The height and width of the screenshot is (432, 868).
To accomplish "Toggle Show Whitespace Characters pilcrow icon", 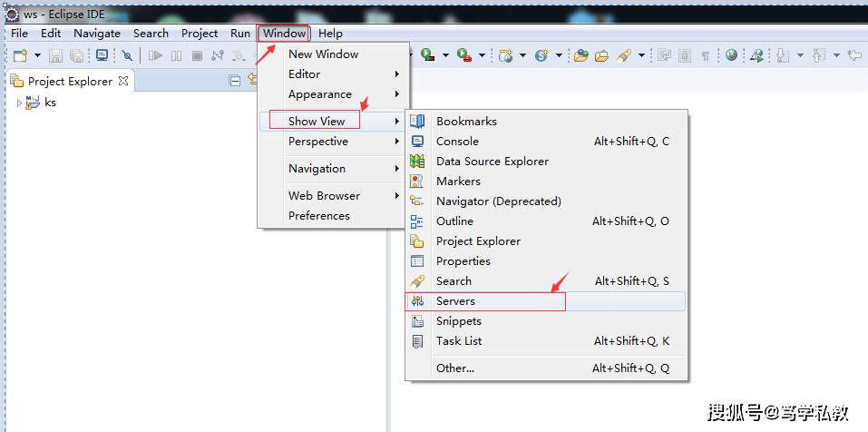I will (706, 55).
